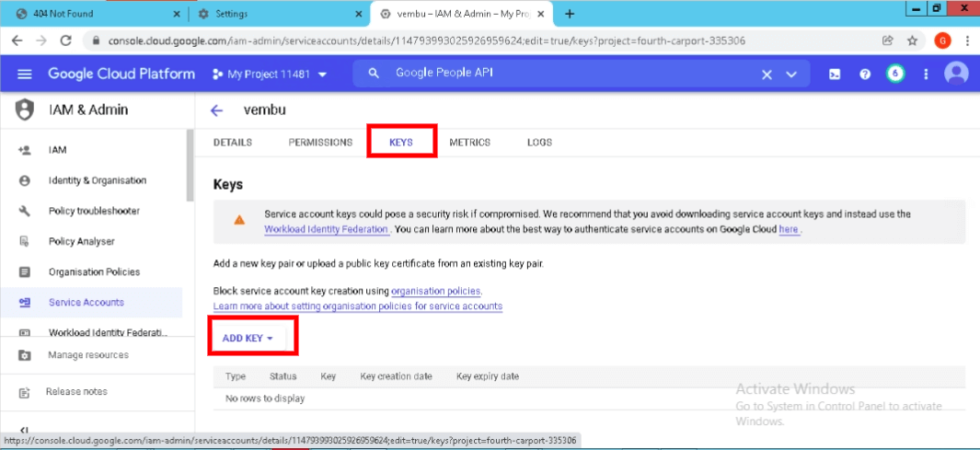Viewport: 980px width, 450px height.
Task: Open the main navigation hamburger menu
Action: 24,75
